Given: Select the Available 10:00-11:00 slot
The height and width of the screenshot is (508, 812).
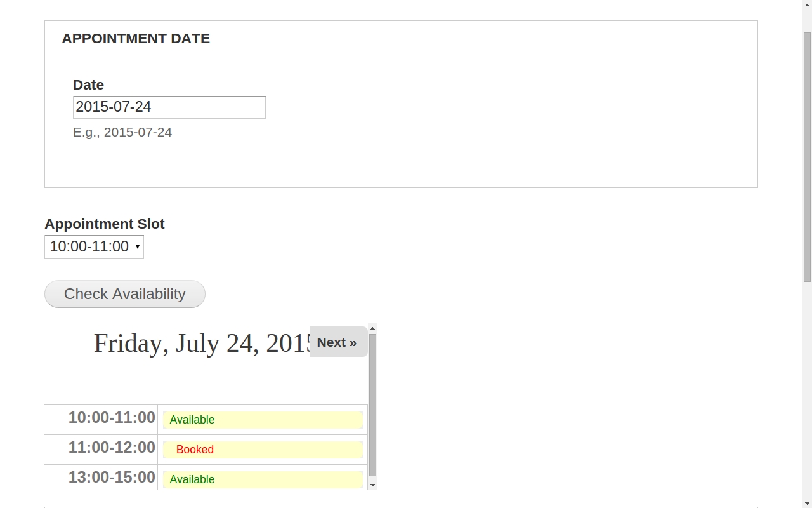Looking at the screenshot, I should [x=263, y=420].
